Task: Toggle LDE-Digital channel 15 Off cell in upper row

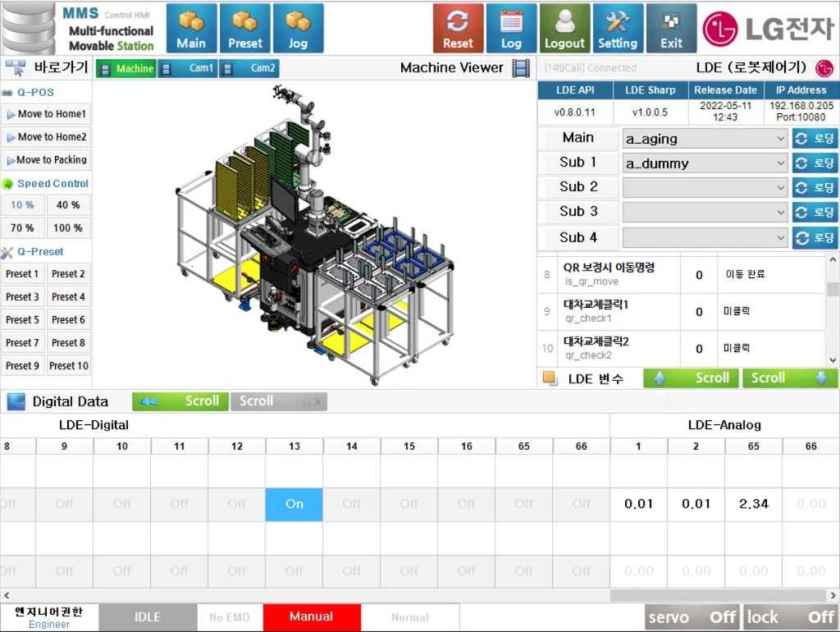Action: (x=409, y=504)
